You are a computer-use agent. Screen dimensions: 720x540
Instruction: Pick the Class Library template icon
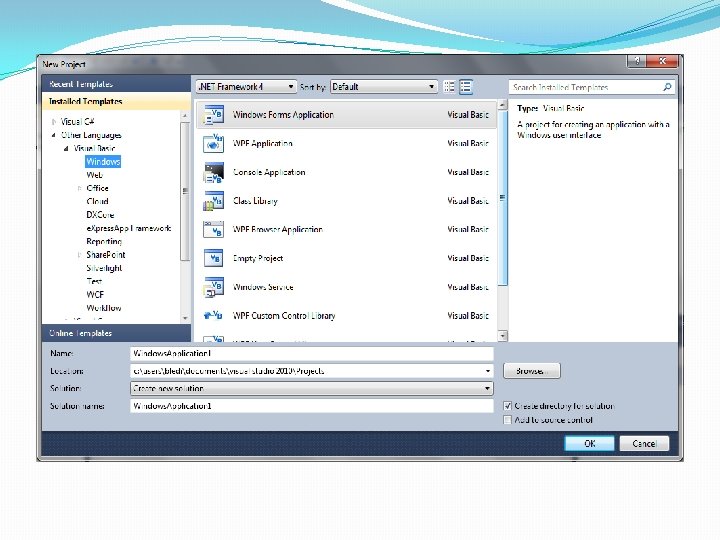click(214, 201)
